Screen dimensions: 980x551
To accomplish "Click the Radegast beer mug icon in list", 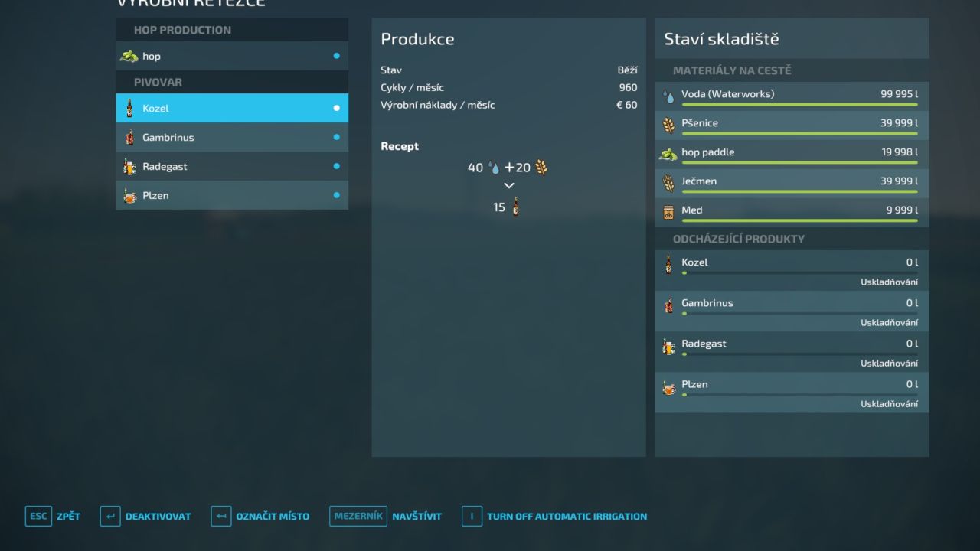I will (129, 167).
